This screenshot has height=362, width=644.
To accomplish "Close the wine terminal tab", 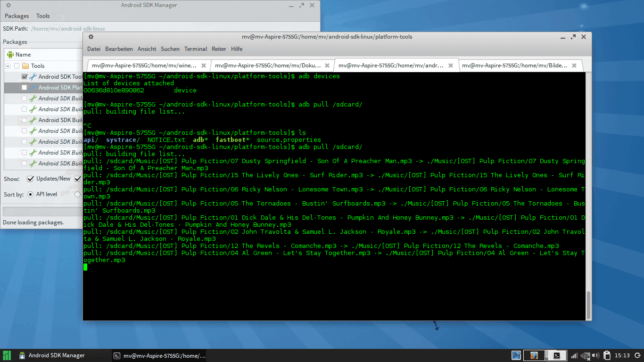I will pyautogui.click(x=204, y=66).
